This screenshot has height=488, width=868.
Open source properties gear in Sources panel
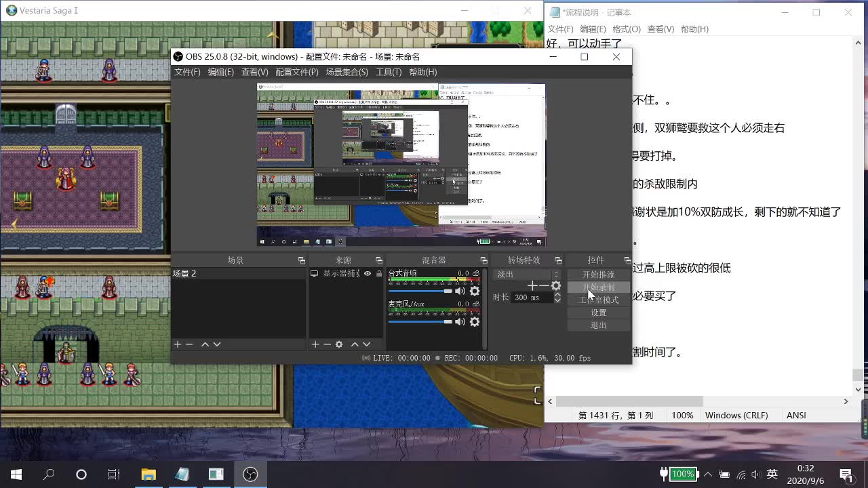(x=339, y=344)
